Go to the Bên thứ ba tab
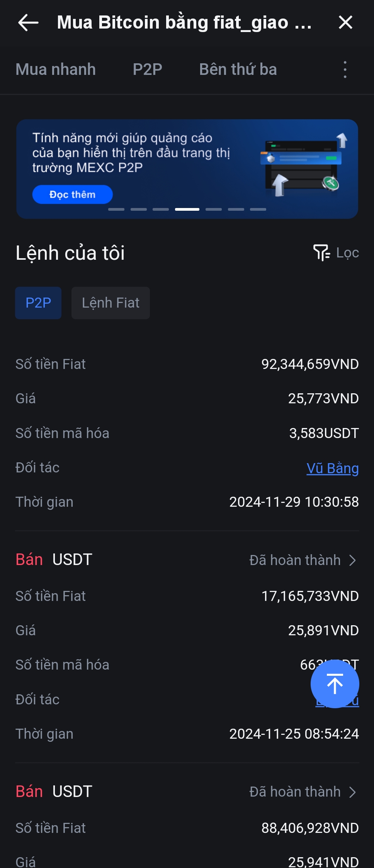Viewport: 374px width, 868px height. click(238, 69)
